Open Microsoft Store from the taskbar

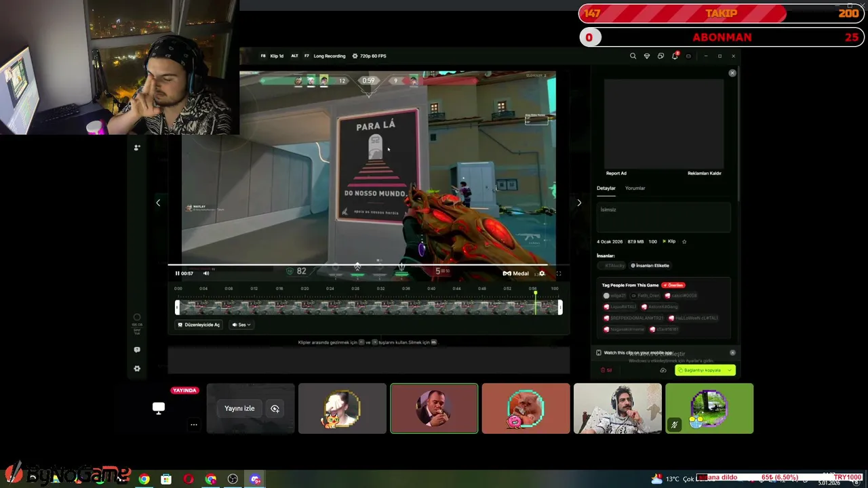tap(166, 479)
